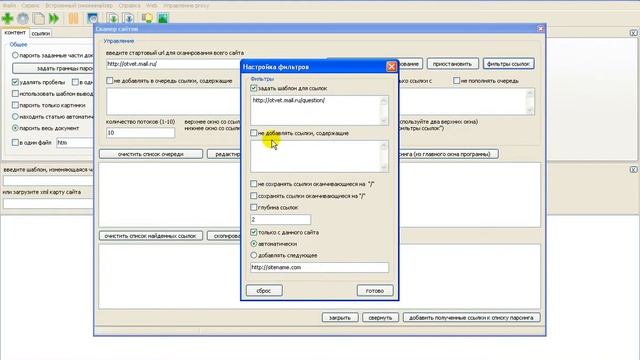Click the сброс button
The width and height of the screenshot is (640, 360).
point(264,291)
